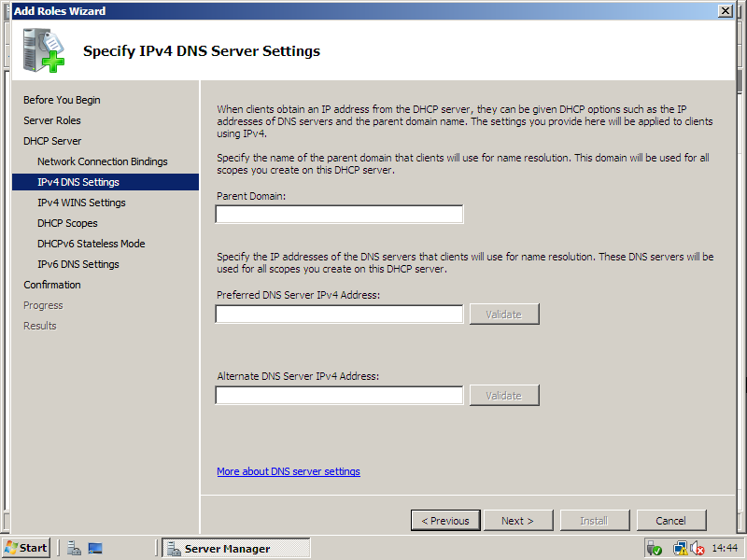Select DHCPv6 Stateless Mode step
Viewport: 747px width, 560px height.
click(x=91, y=244)
